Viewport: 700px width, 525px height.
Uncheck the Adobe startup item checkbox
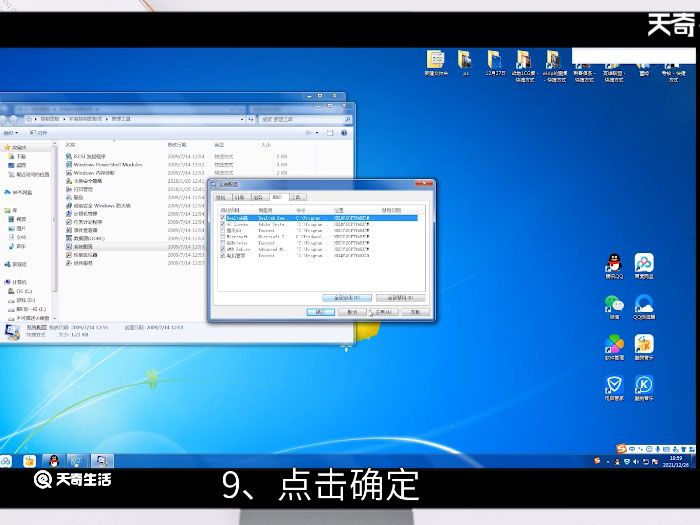pos(222,224)
